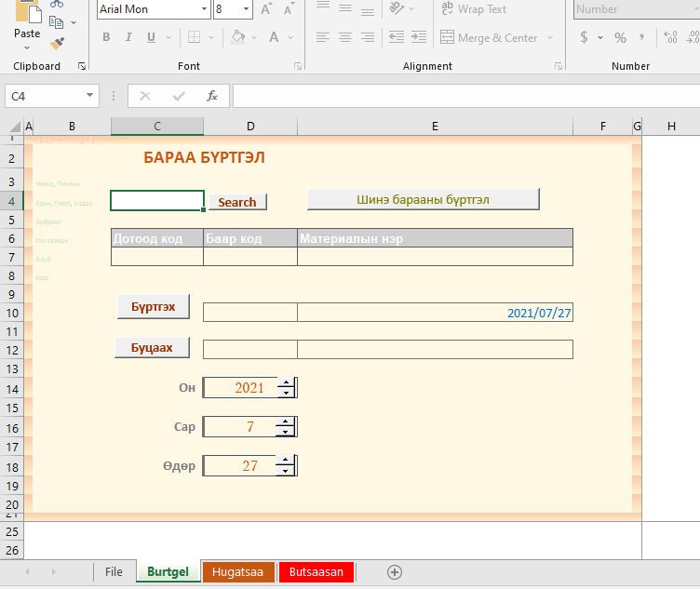Switch to the Butsaasan sheet tab

316,572
